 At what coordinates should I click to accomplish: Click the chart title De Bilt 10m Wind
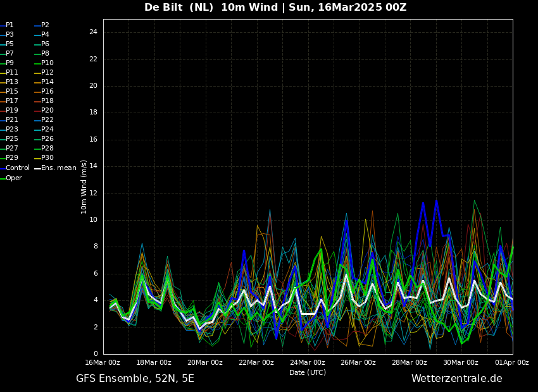tap(275, 8)
